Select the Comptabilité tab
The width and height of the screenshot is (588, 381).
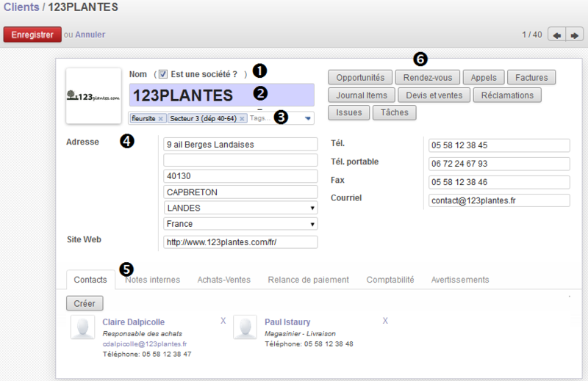tap(390, 280)
